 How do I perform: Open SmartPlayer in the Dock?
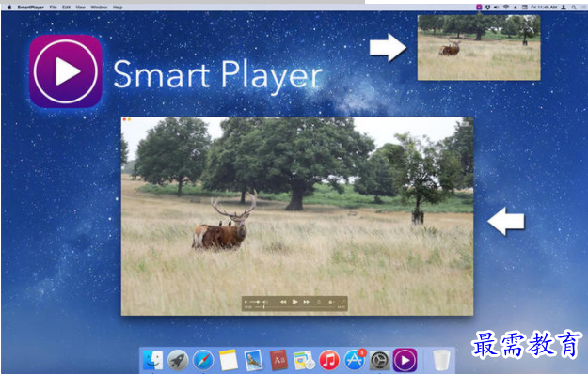[x=405, y=360]
